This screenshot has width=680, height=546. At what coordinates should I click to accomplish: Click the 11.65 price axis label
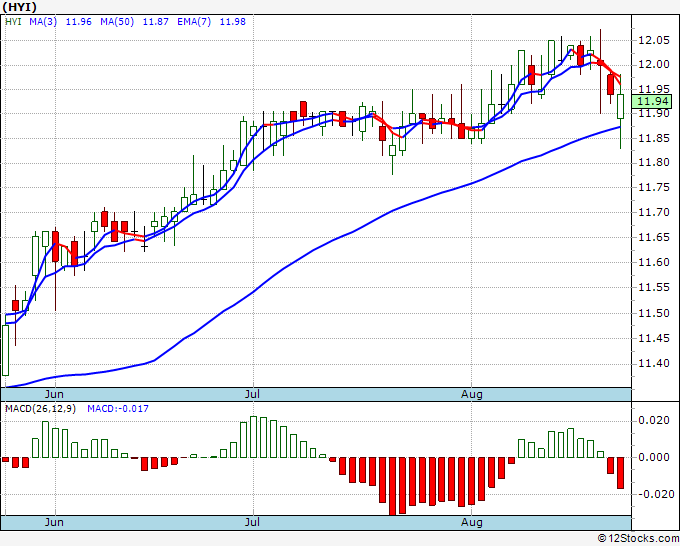point(654,237)
